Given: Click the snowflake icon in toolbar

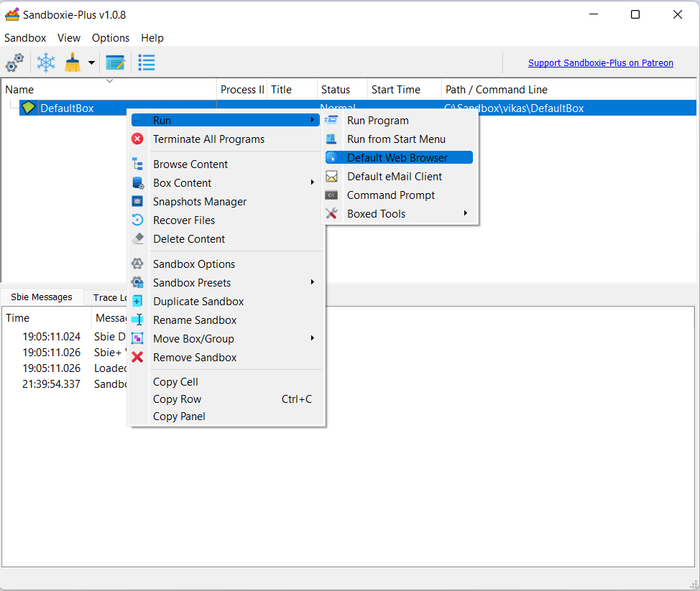Looking at the screenshot, I should click(x=45, y=62).
